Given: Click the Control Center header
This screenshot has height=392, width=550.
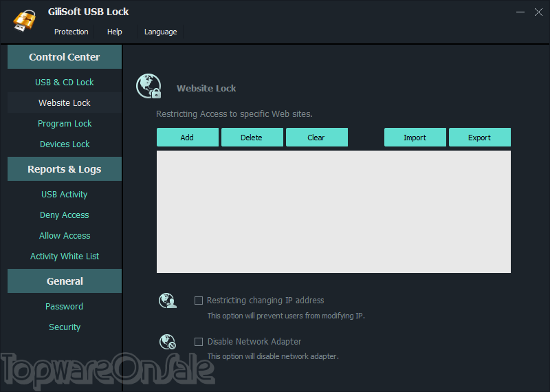Looking at the screenshot, I should click(x=65, y=57).
